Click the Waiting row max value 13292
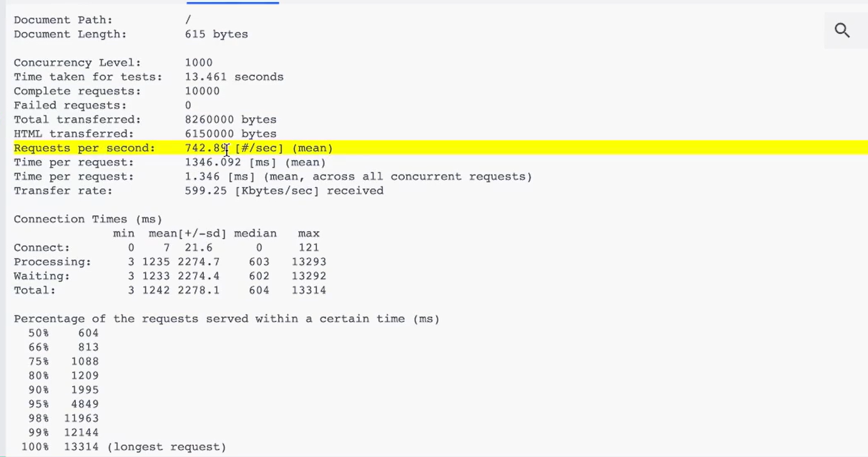Screen dimensions: 868x457 click(x=308, y=276)
